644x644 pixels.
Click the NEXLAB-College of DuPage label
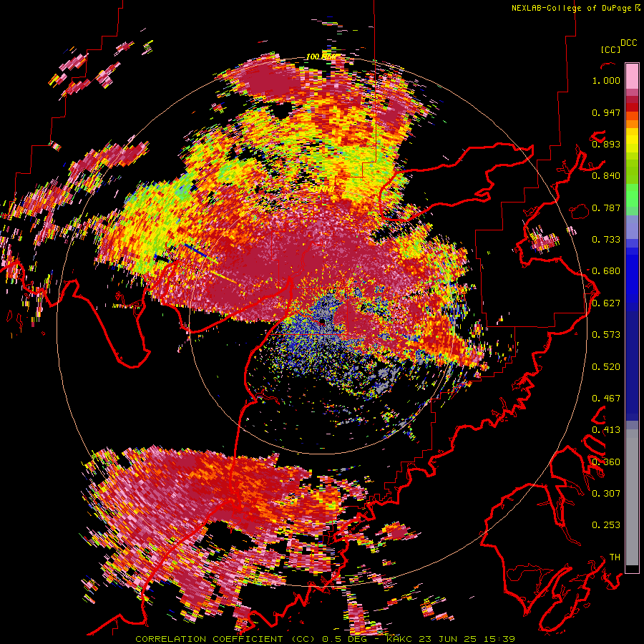571,8
